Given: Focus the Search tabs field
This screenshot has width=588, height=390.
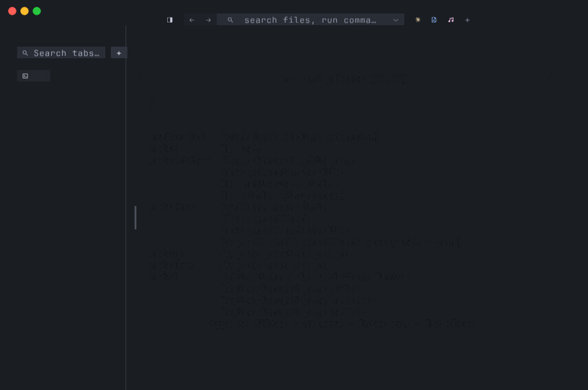Looking at the screenshot, I should tap(61, 53).
